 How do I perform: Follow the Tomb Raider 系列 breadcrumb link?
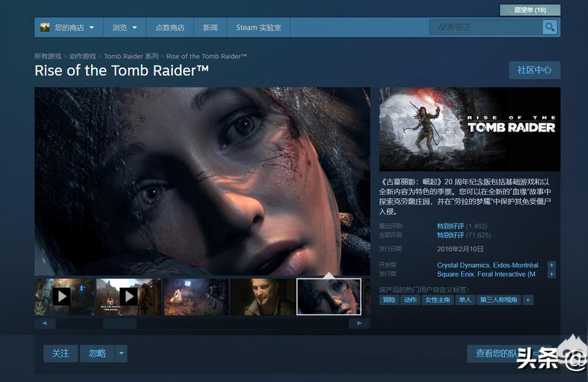(131, 56)
